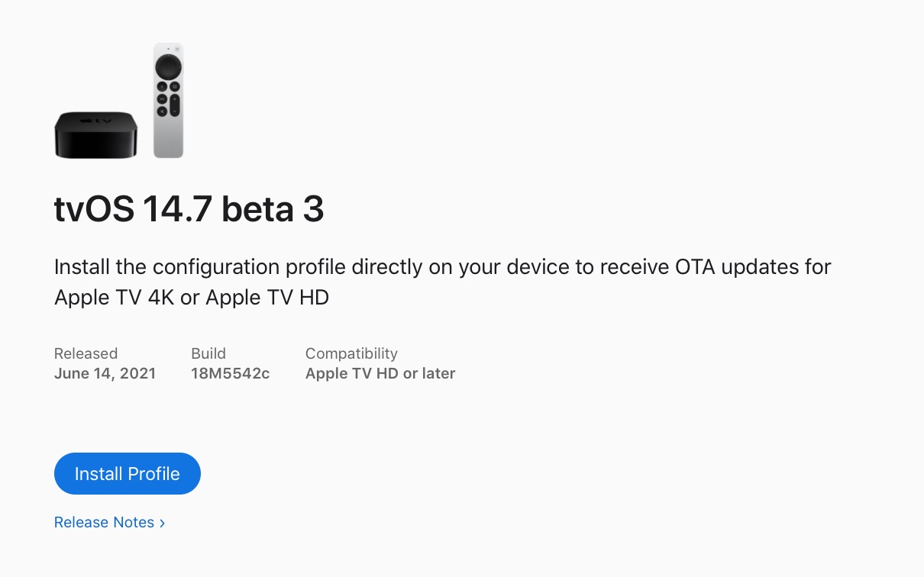Click the play/pause button on the remote

[162, 99]
